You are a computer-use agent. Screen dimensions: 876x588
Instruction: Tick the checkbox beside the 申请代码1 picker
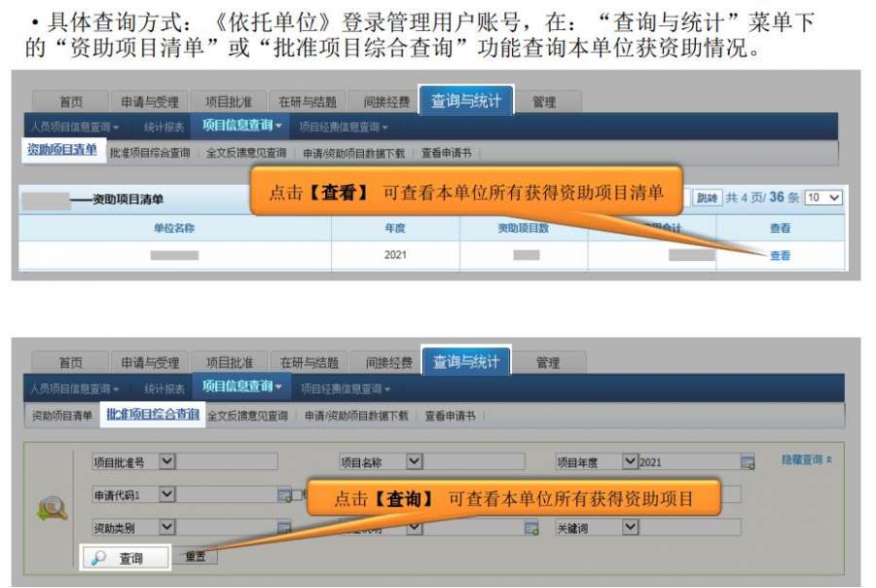pyautogui.click(x=297, y=495)
